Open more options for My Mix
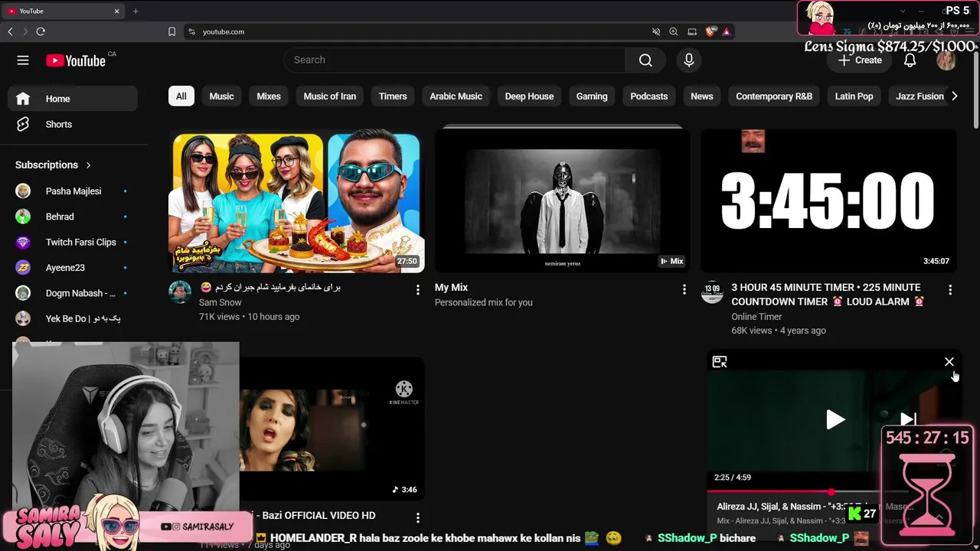The width and height of the screenshot is (980, 551). (x=684, y=289)
